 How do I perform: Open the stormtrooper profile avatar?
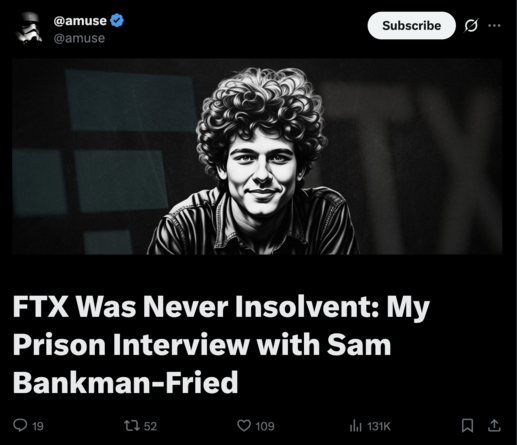[x=28, y=29]
